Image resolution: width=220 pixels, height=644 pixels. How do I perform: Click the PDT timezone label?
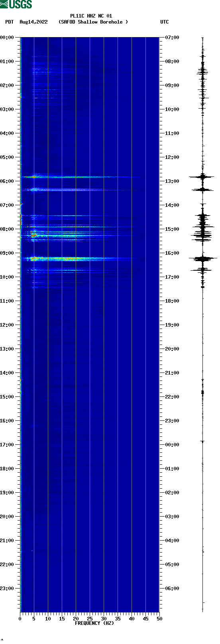9,22
